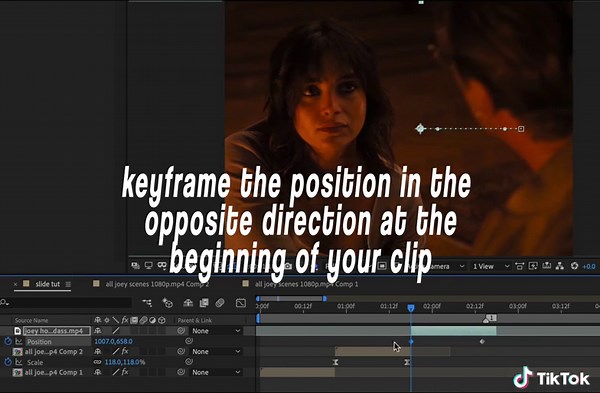Screen dimensions: 600x393
Task: Open parent dropdown for joey ho...dass.mp4 layer
Action: tap(216, 331)
